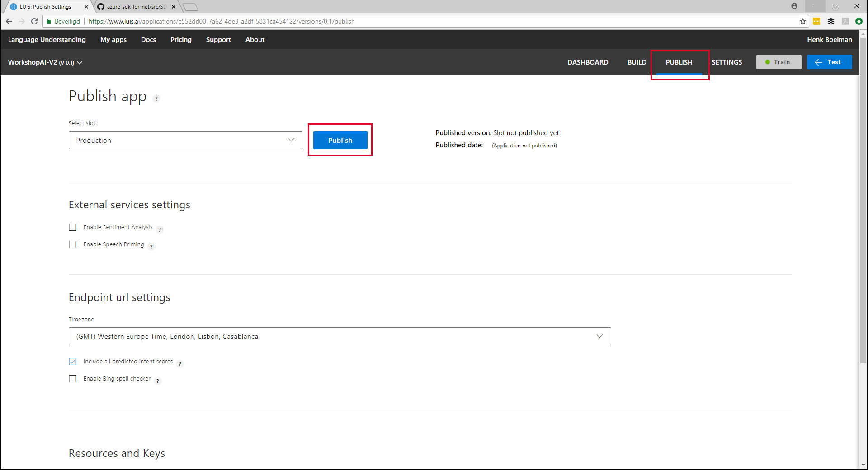
Task: Open Support in the top menu
Action: click(218, 40)
